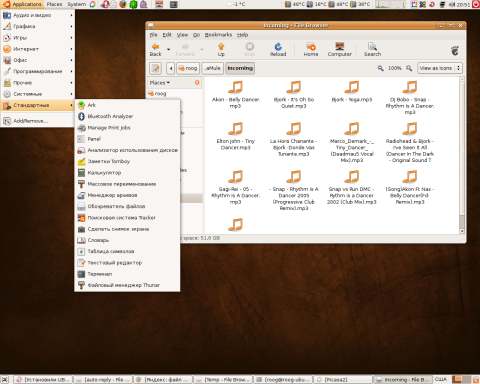Open the Places panel menu
This screenshot has width=480, height=384.
click(x=55, y=4)
